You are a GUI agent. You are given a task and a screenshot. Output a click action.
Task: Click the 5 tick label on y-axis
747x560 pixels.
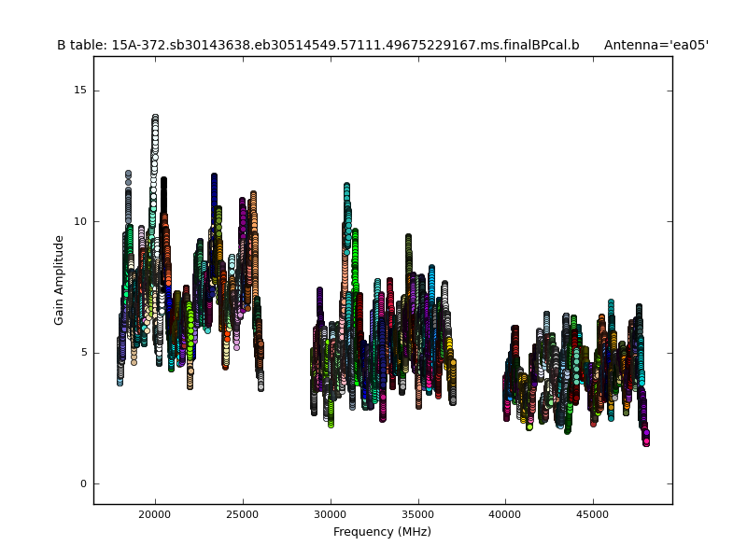pos(82,353)
